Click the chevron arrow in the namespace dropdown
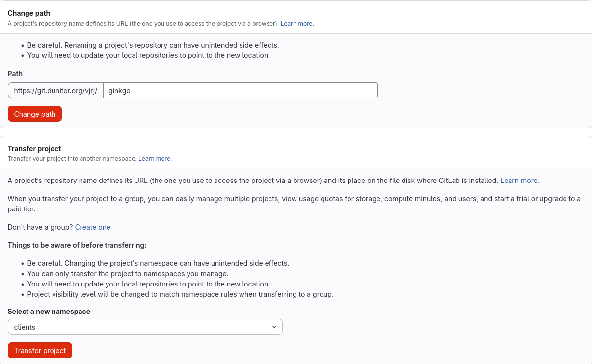 coord(274,327)
